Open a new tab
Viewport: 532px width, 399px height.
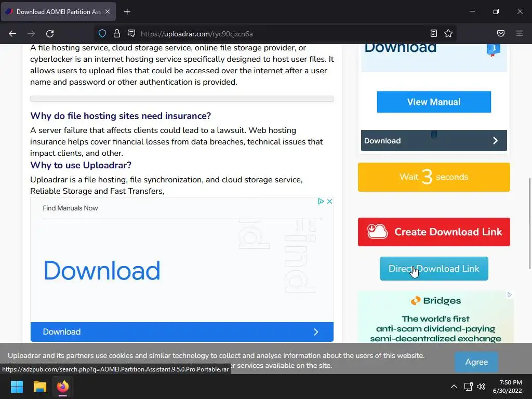[127, 12]
